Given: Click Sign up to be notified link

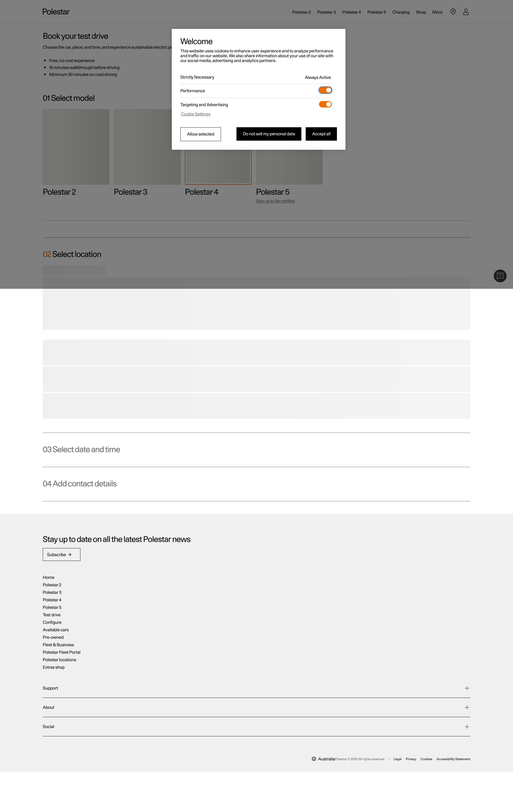Looking at the screenshot, I should point(275,201).
